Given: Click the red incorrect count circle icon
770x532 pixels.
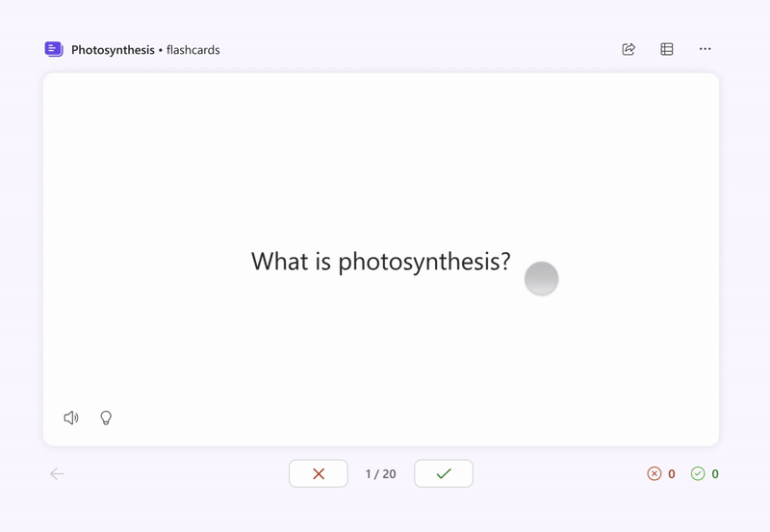Looking at the screenshot, I should point(654,473).
